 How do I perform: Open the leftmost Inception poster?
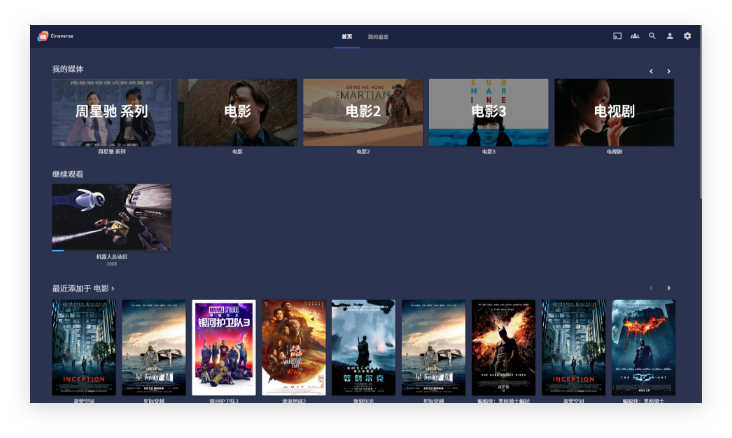(x=84, y=347)
